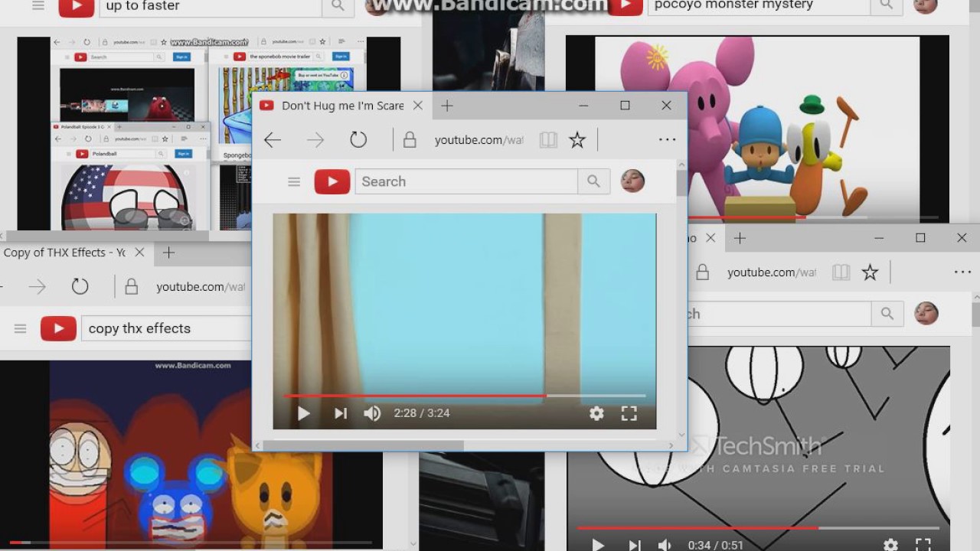980x551 pixels.
Task: Click the THX Effects window address bar
Action: tap(201, 287)
